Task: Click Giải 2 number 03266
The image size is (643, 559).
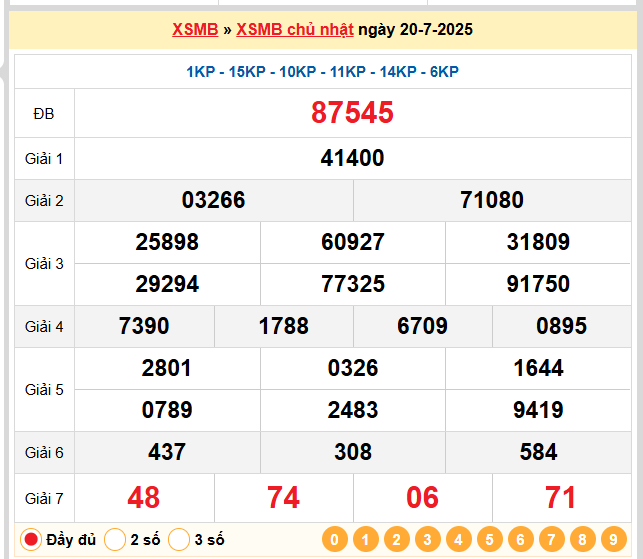Action: (214, 200)
